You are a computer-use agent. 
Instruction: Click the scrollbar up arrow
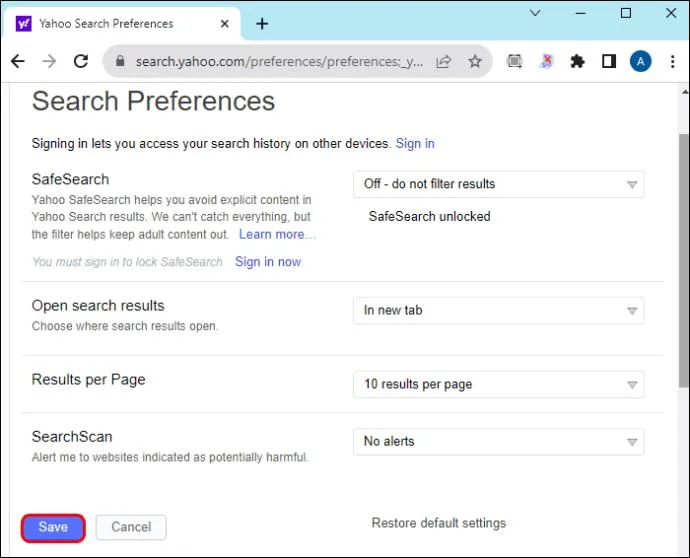click(x=685, y=92)
